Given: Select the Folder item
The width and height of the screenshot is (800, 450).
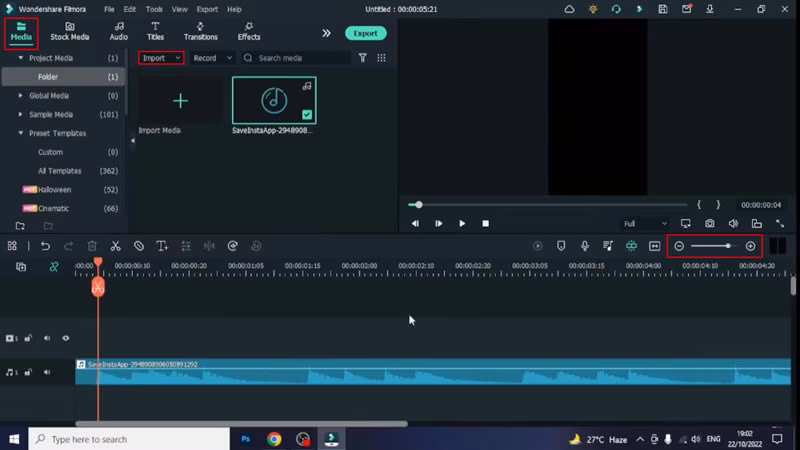Looking at the screenshot, I should click(63, 77).
